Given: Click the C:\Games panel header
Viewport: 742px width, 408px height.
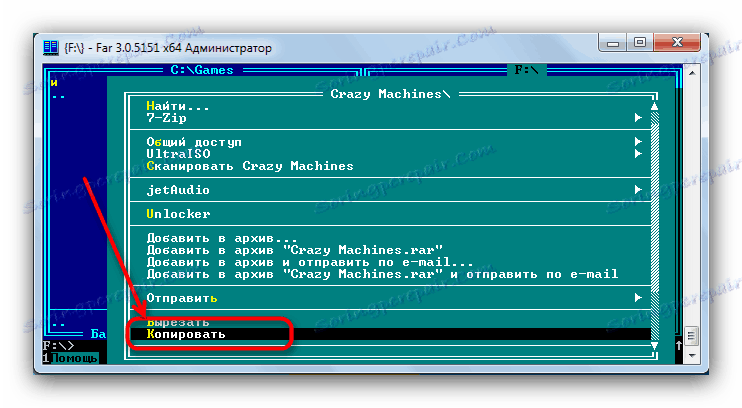Looking at the screenshot, I should coord(202,70).
